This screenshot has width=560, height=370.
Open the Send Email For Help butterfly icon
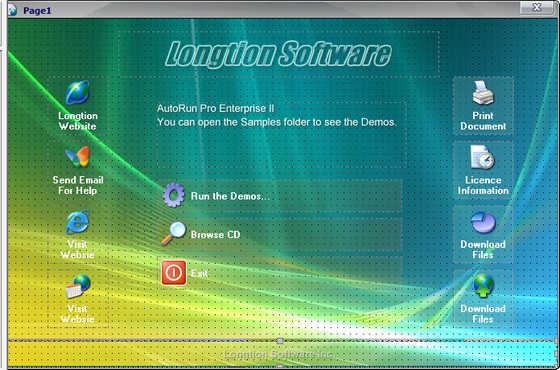(x=78, y=157)
